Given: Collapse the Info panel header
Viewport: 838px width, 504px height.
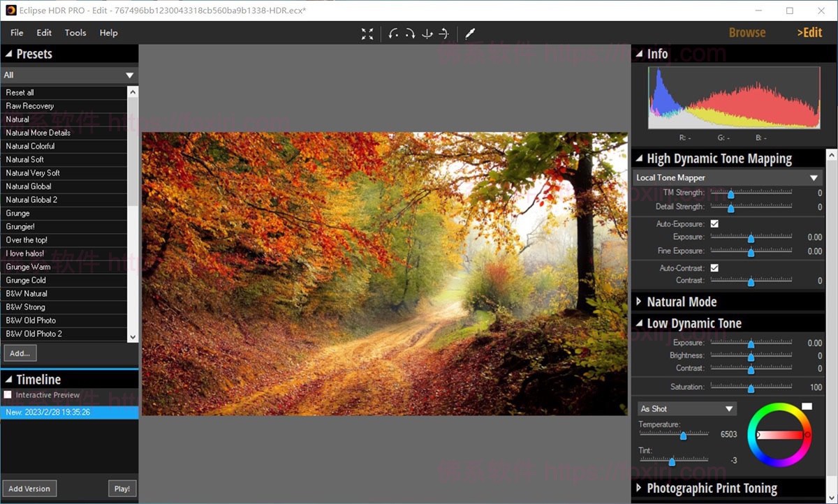Looking at the screenshot, I should tap(640, 53).
